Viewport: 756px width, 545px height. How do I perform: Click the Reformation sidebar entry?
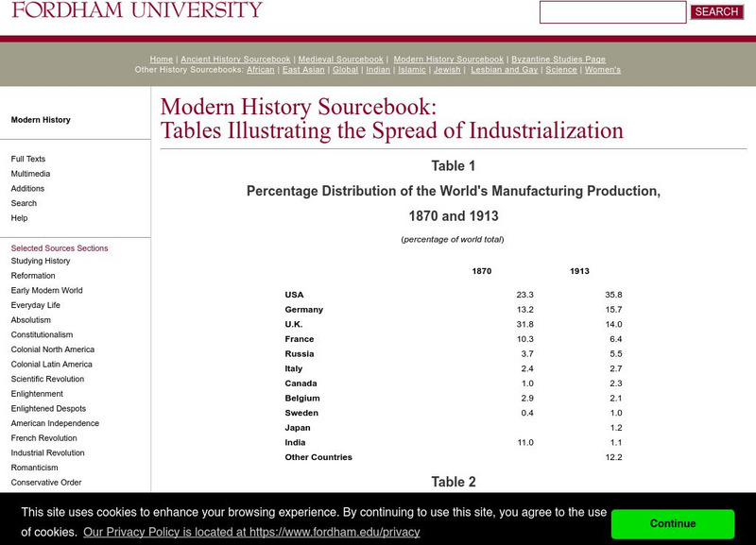(32, 275)
